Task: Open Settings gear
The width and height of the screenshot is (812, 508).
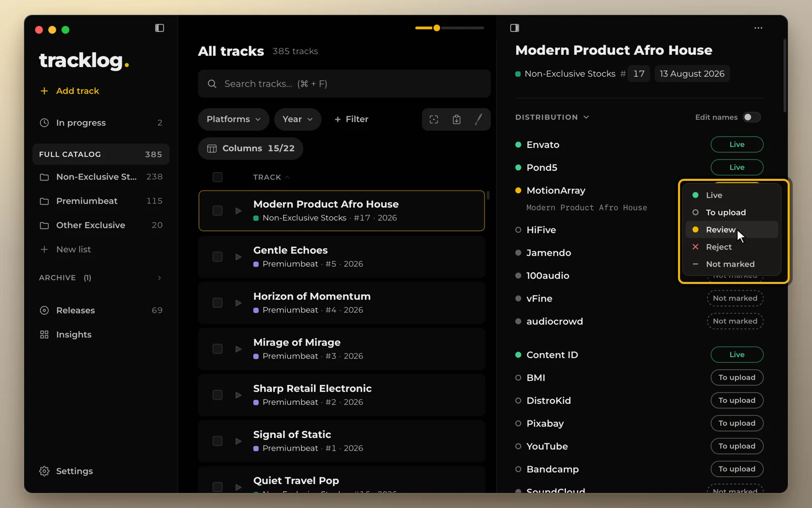Action: pos(66,471)
